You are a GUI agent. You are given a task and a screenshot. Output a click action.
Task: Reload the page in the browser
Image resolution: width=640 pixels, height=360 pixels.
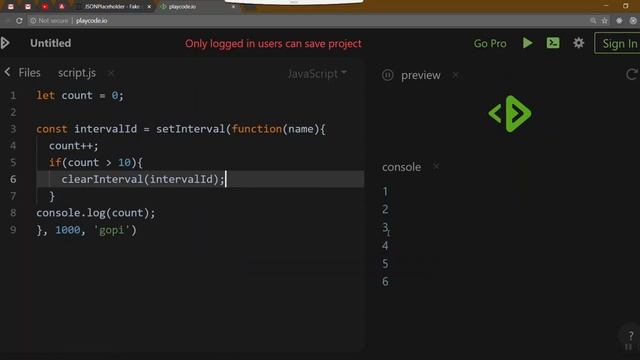pyautogui.click(x=19, y=20)
